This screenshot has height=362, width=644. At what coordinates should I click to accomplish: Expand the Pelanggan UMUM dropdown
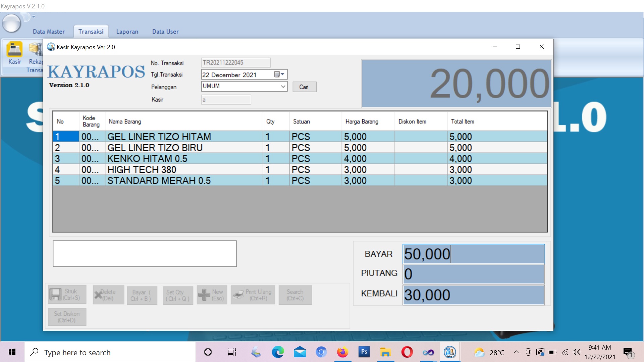click(x=283, y=86)
